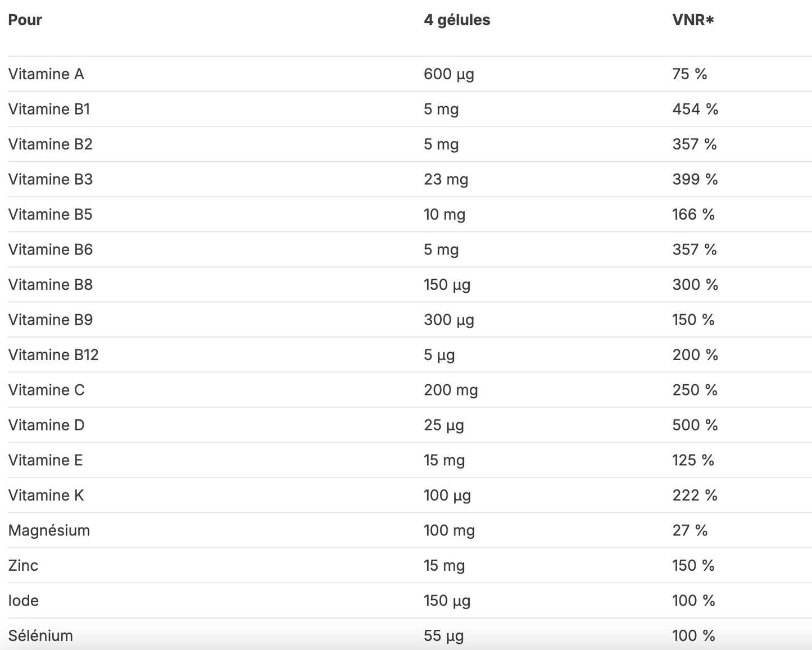
Task: Click the 300 µg dosage of Vitamine B9
Action: pyautogui.click(x=448, y=320)
